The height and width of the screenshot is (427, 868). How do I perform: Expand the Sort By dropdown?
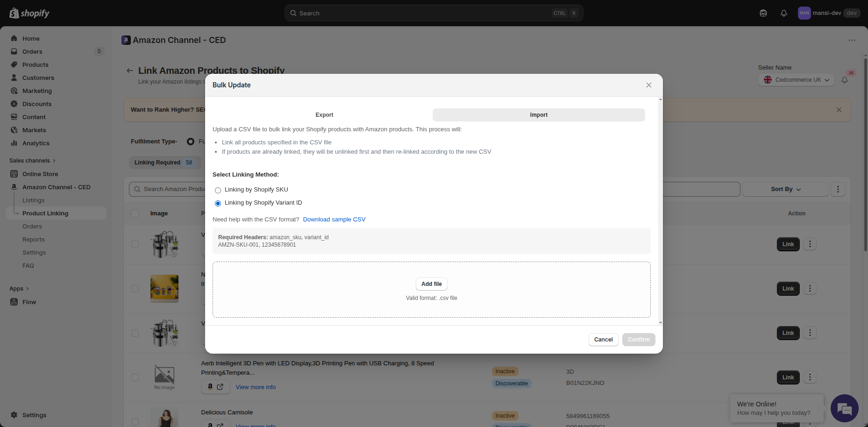tap(785, 189)
